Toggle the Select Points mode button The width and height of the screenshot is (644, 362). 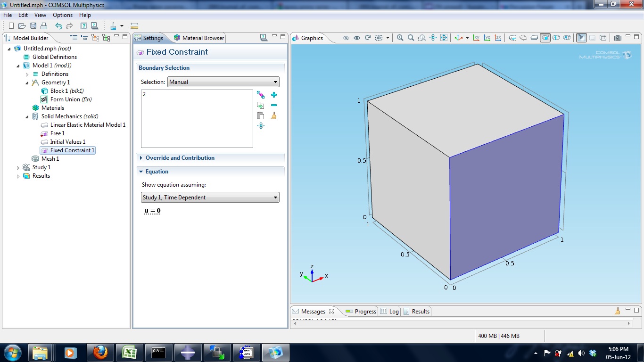pos(567,38)
